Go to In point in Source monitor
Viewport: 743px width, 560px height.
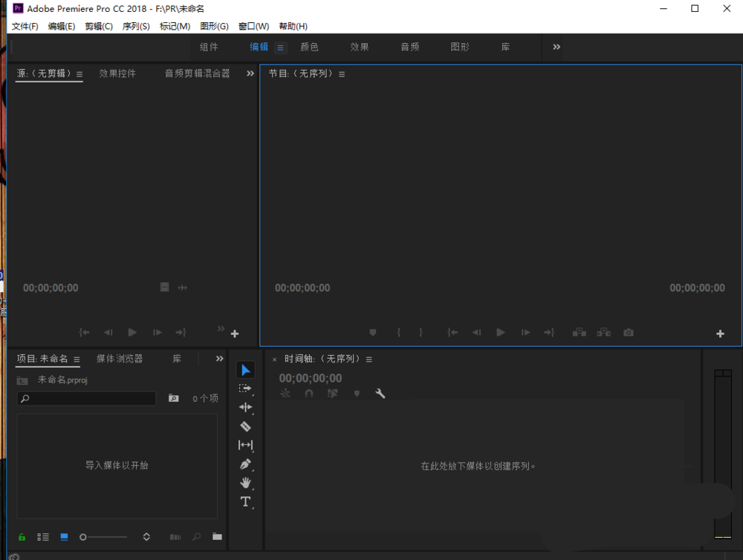tap(85, 333)
